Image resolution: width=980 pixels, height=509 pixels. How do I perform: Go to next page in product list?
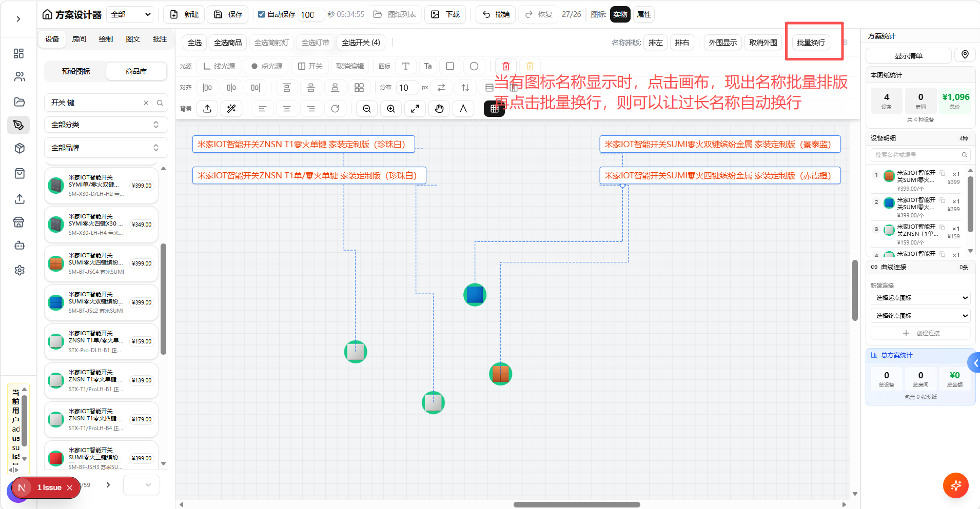(x=108, y=485)
